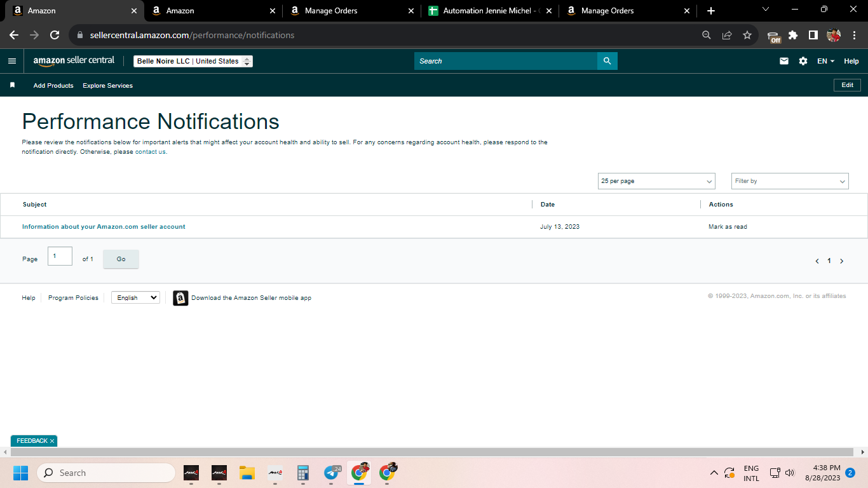The height and width of the screenshot is (488, 868).
Task: Open the Chrome tab search chevron
Action: click(x=766, y=10)
